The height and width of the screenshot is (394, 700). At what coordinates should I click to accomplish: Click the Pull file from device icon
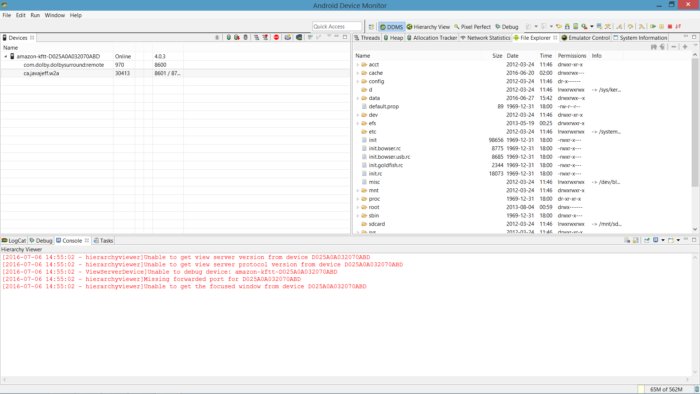coord(654,46)
